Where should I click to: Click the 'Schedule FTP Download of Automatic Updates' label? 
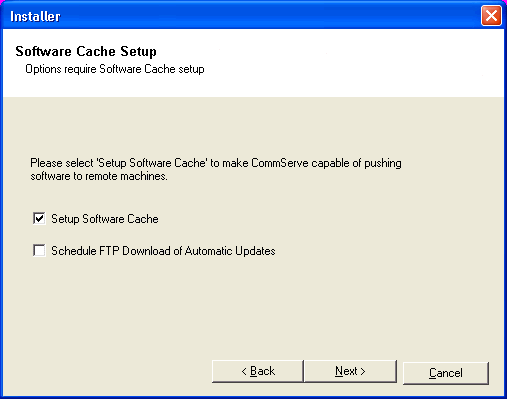pos(163,251)
